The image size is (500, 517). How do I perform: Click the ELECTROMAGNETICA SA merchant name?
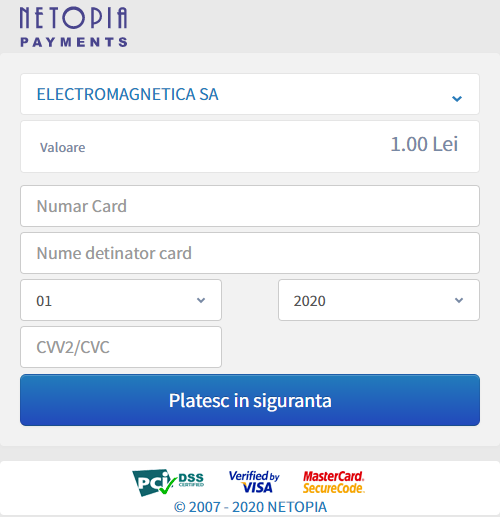127,94
